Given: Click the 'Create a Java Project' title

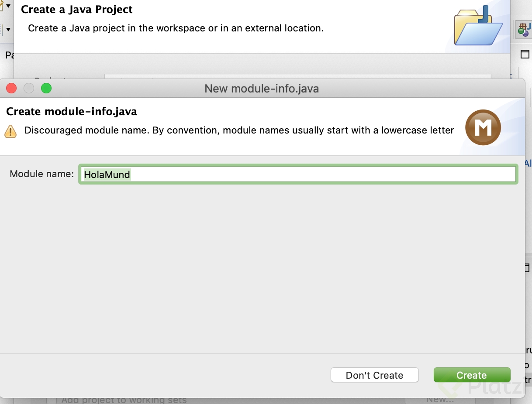Looking at the screenshot, I should coord(77,10).
